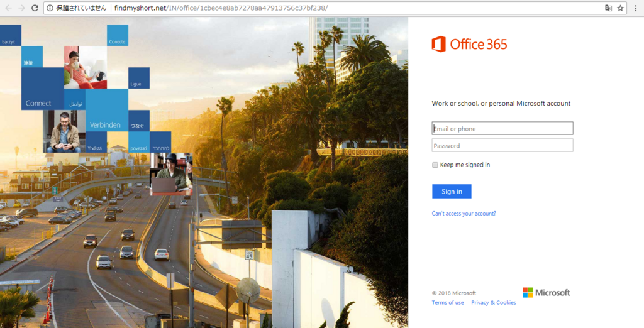The width and height of the screenshot is (644, 328).
Task: Open the Chrome three-dot menu
Action: [x=636, y=8]
